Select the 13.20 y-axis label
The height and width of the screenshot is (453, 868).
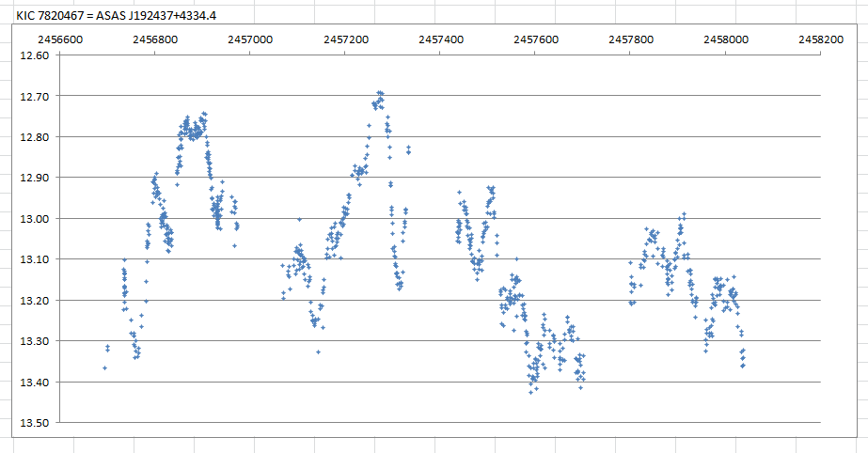point(34,301)
